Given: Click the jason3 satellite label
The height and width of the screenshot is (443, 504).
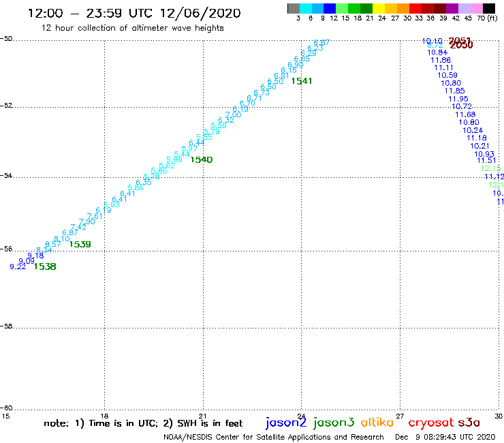Looking at the screenshot, I should coord(334,423).
